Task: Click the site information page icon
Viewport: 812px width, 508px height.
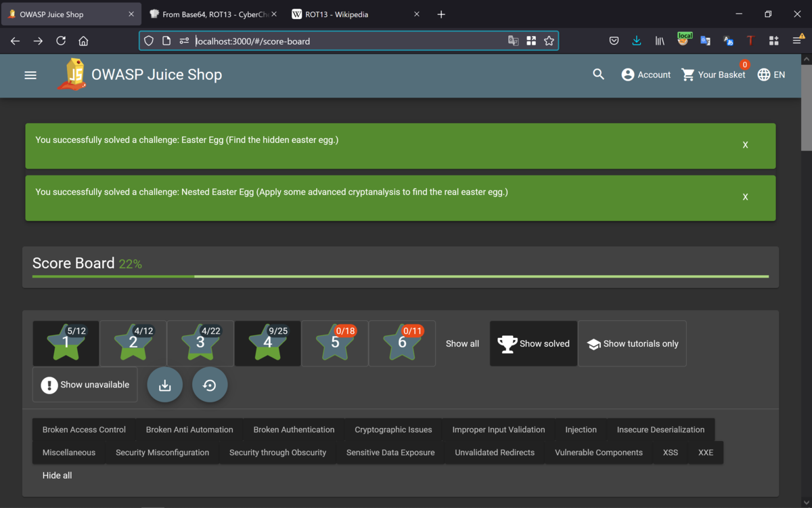Action: coord(166,41)
